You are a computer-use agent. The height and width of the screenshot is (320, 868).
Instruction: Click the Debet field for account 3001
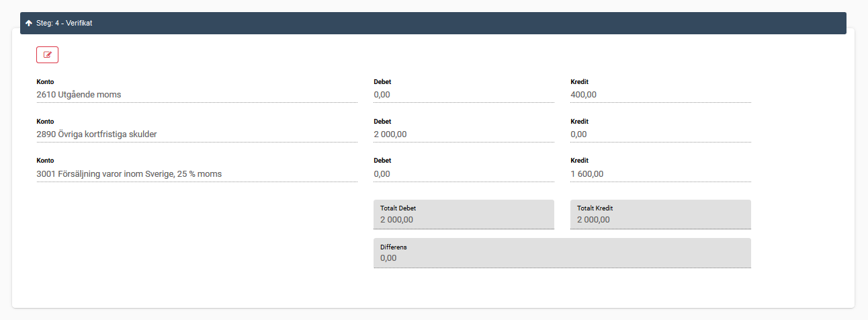point(464,174)
